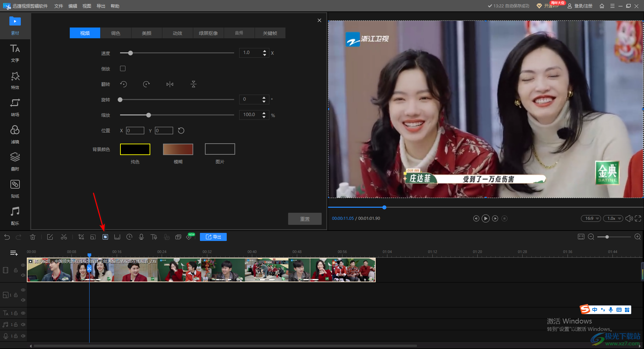
Task: Open the 视图 menu
Action: click(87, 6)
